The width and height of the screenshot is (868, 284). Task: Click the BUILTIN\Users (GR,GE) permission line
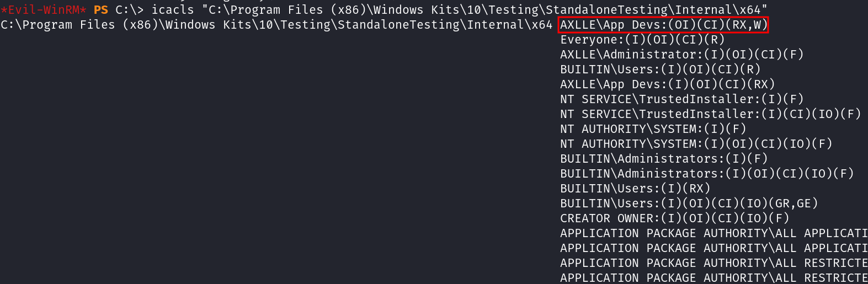point(689,203)
